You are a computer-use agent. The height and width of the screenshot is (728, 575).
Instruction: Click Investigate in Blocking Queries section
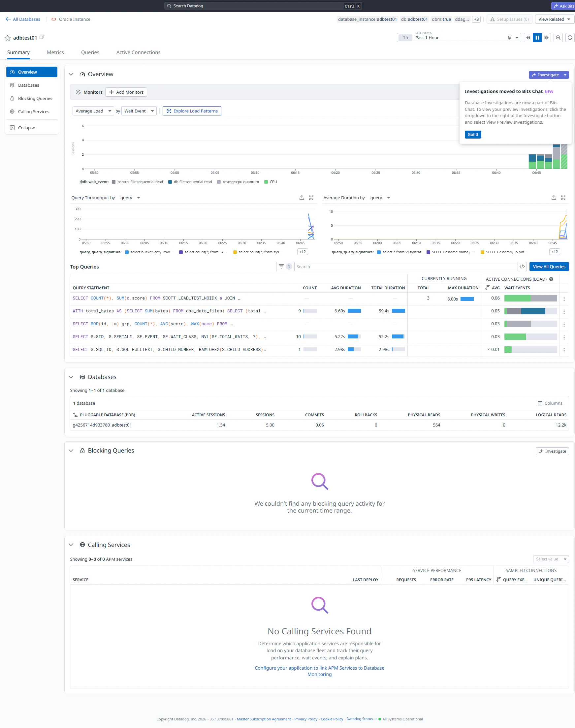[x=552, y=451]
